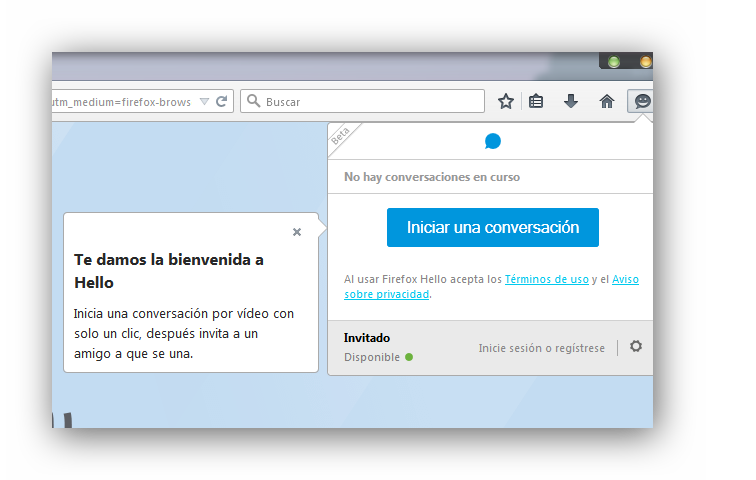Click the No hay conversaciones en curso text
Image resolution: width=756 pixels, height=480 pixels.
tap(432, 177)
